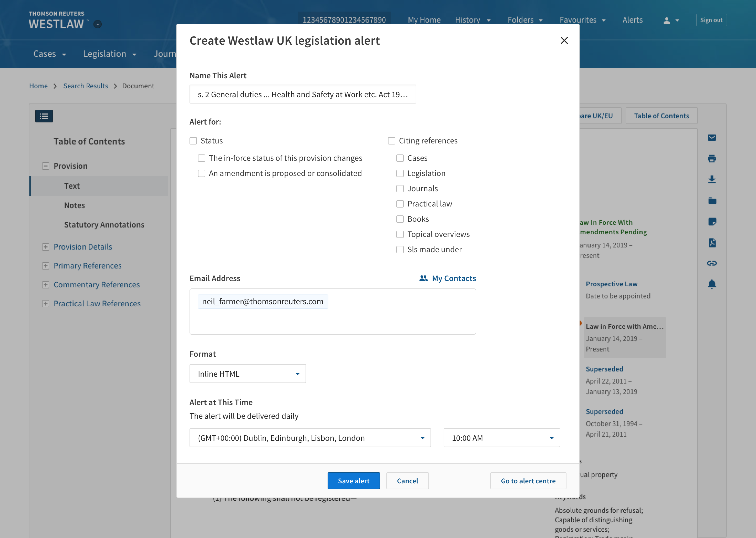The height and width of the screenshot is (538, 756).
Task: Open the Alerts page
Action: (x=633, y=20)
